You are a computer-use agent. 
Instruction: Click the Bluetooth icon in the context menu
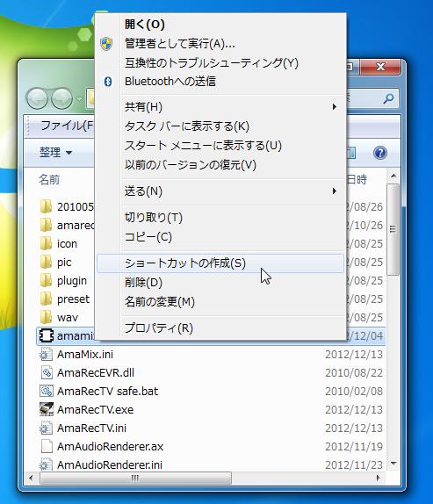(x=108, y=82)
